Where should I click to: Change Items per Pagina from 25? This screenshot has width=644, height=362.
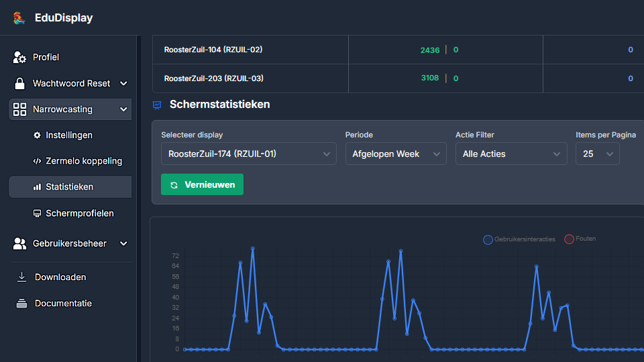pyautogui.click(x=597, y=154)
